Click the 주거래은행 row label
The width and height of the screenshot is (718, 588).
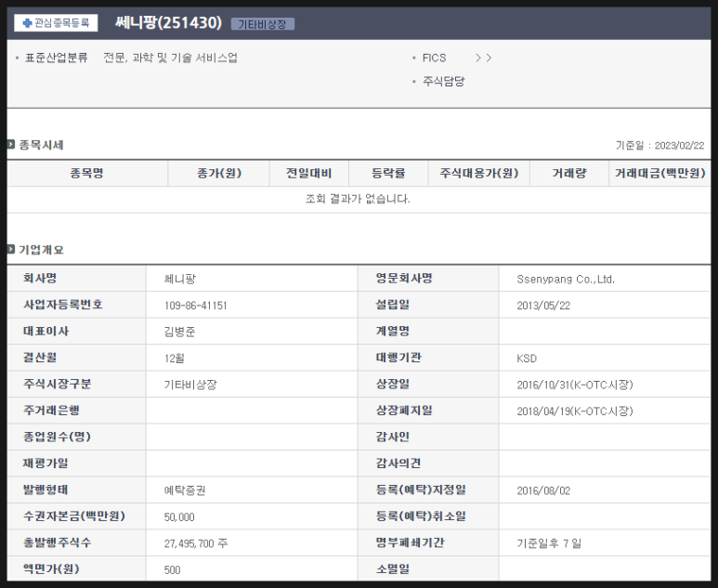(51, 411)
